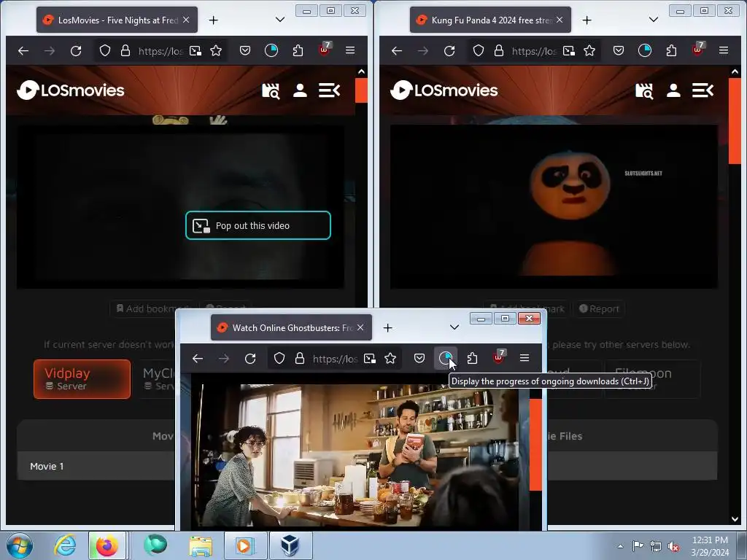Open extensions puzzle icon in Five Nights window
The width and height of the screenshot is (747, 560).
[x=298, y=50]
